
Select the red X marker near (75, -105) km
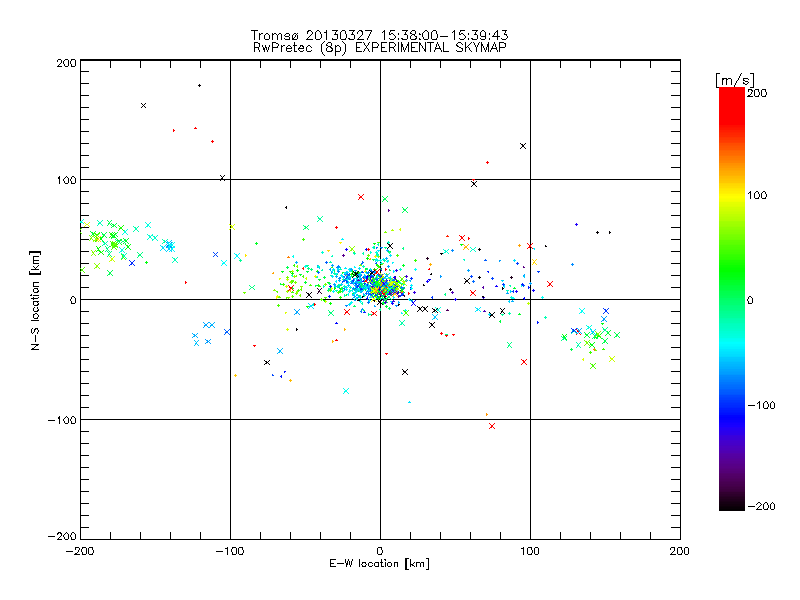click(492, 426)
